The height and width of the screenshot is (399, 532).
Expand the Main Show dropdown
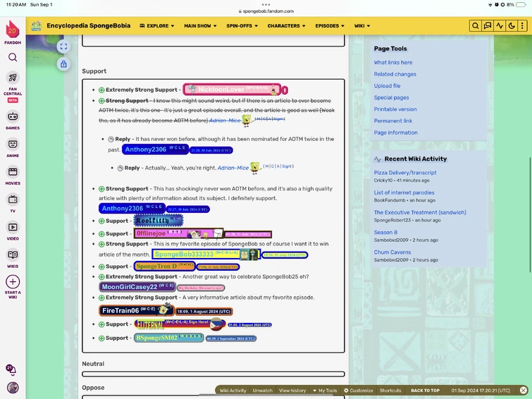click(200, 26)
